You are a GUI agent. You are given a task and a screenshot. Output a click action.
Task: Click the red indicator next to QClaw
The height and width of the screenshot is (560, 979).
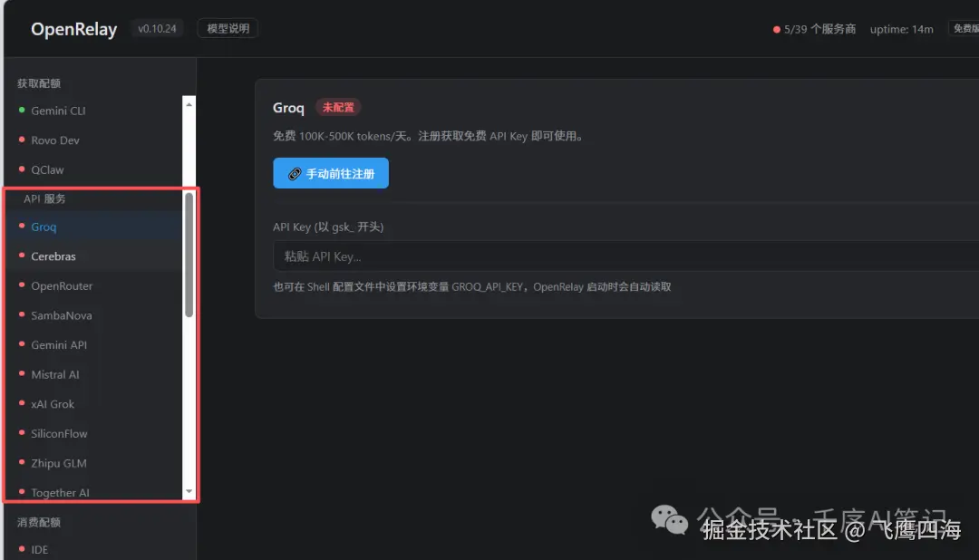[x=23, y=169]
